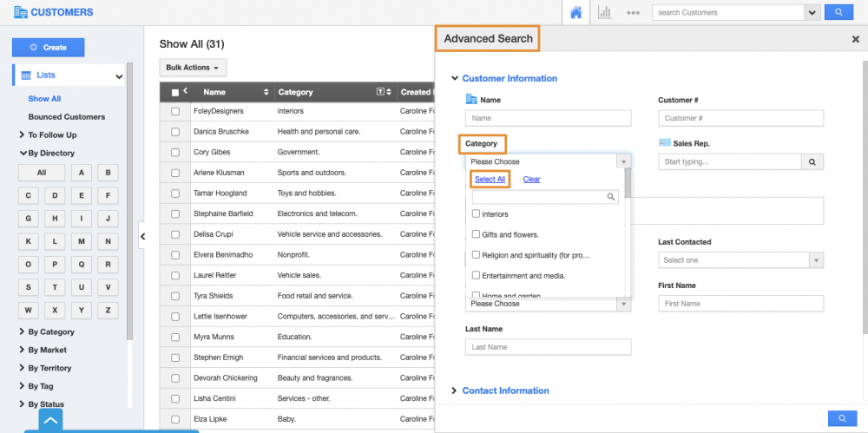Expand the Contact Information section
The height and width of the screenshot is (433, 868).
(x=504, y=390)
